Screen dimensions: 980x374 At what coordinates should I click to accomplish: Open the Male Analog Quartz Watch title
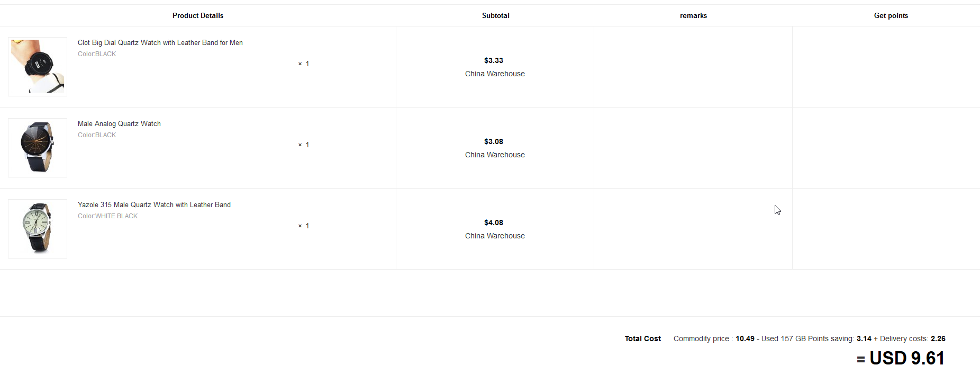pos(119,124)
